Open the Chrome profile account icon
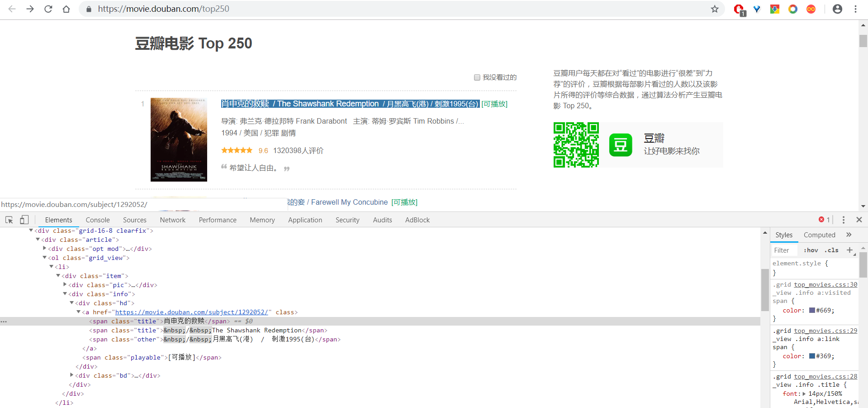 point(838,9)
